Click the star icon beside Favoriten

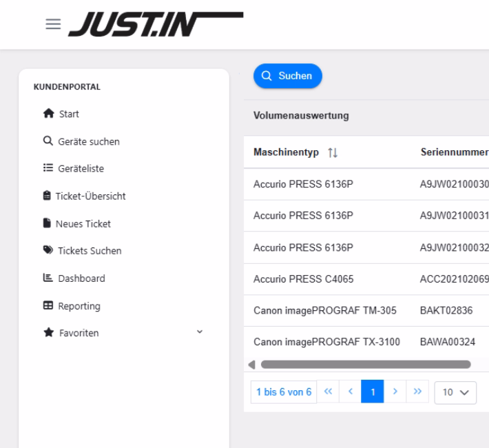(49, 332)
